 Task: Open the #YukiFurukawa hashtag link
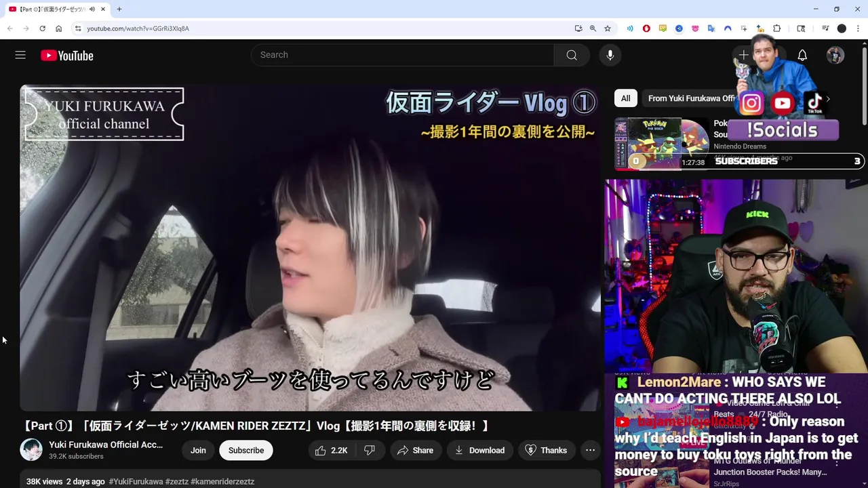pos(136,481)
